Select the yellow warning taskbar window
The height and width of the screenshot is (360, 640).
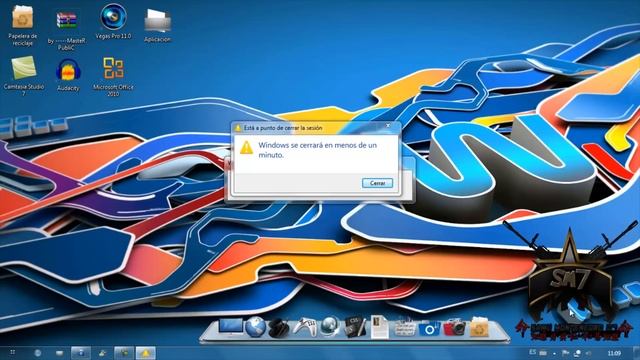[x=146, y=353]
